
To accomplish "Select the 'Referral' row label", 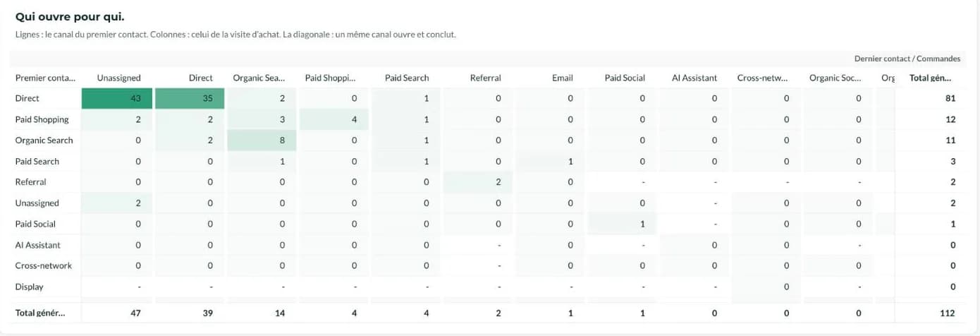I will [x=31, y=181].
